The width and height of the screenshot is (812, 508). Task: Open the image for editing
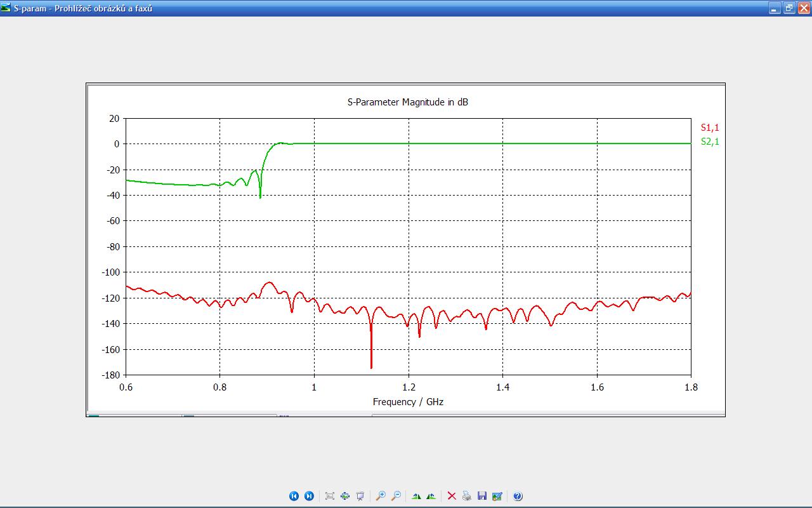coord(497,496)
